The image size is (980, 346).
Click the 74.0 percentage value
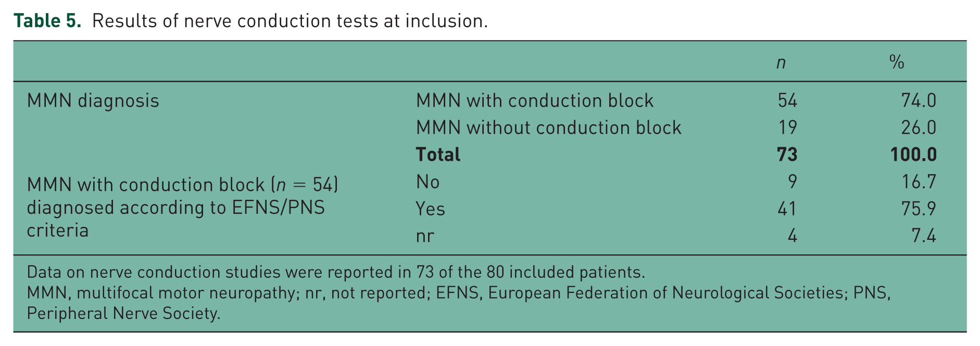[x=919, y=100]
